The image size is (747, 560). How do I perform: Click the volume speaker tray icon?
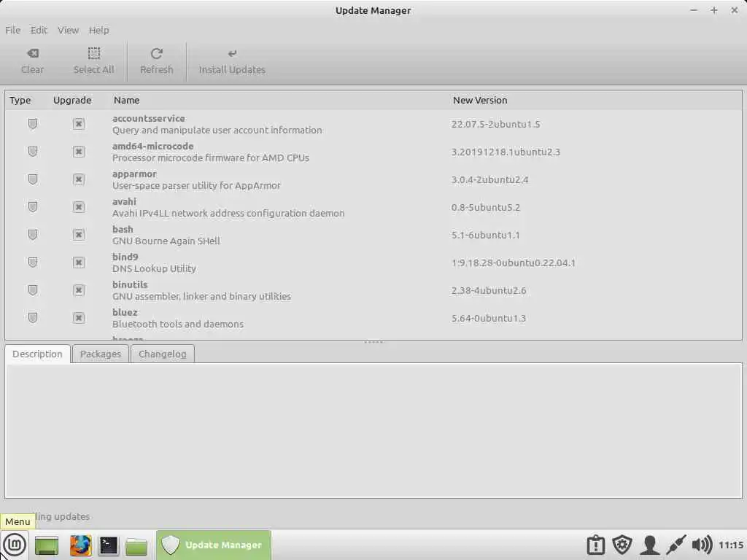[x=702, y=545]
